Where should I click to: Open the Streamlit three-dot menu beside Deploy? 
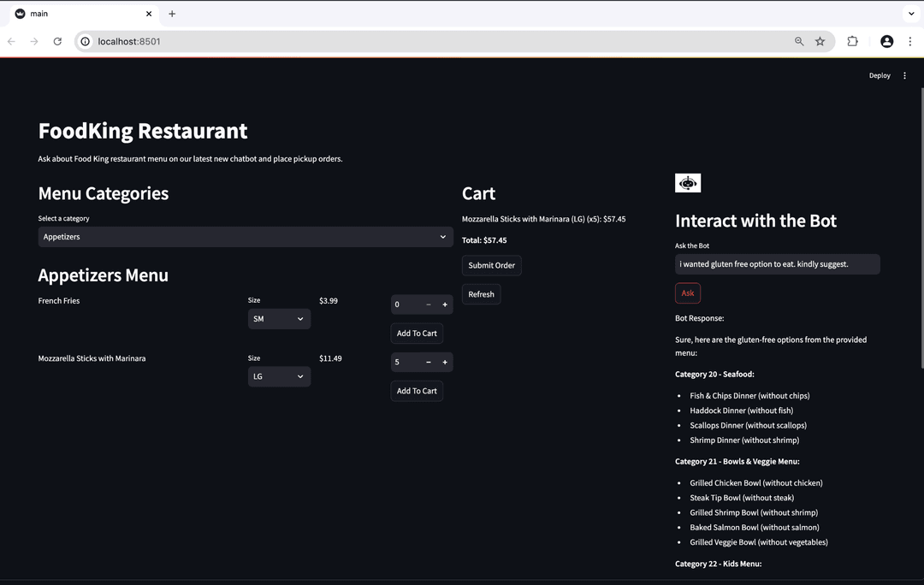tap(904, 75)
